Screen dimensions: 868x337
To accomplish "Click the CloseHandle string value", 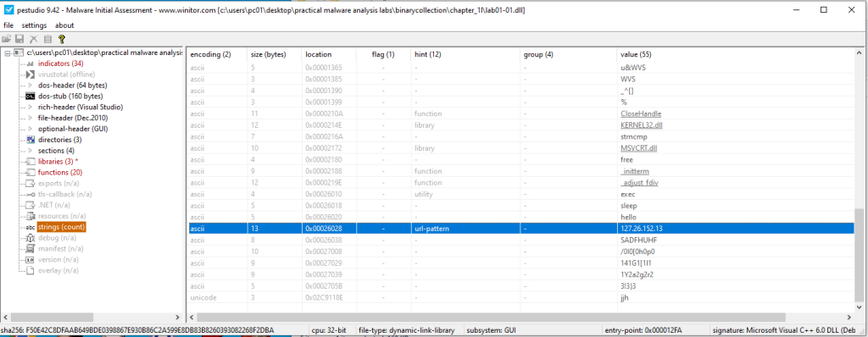I will click(641, 113).
